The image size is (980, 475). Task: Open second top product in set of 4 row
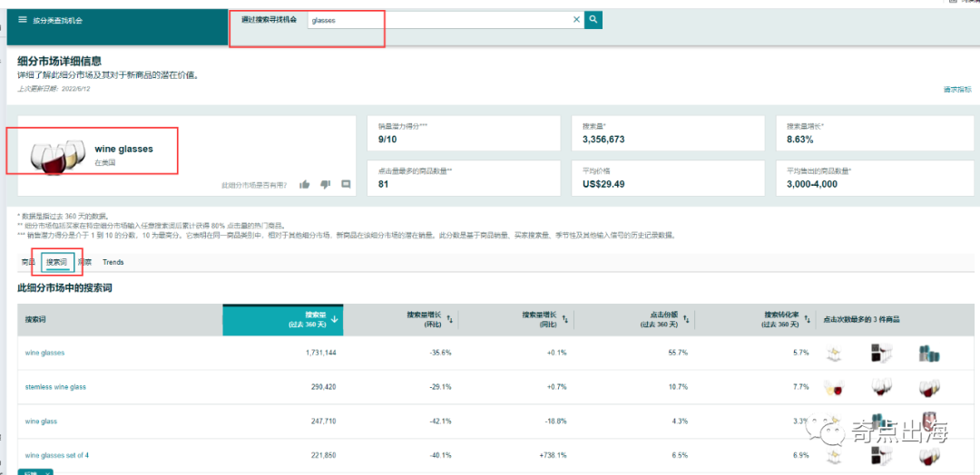[880, 456]
